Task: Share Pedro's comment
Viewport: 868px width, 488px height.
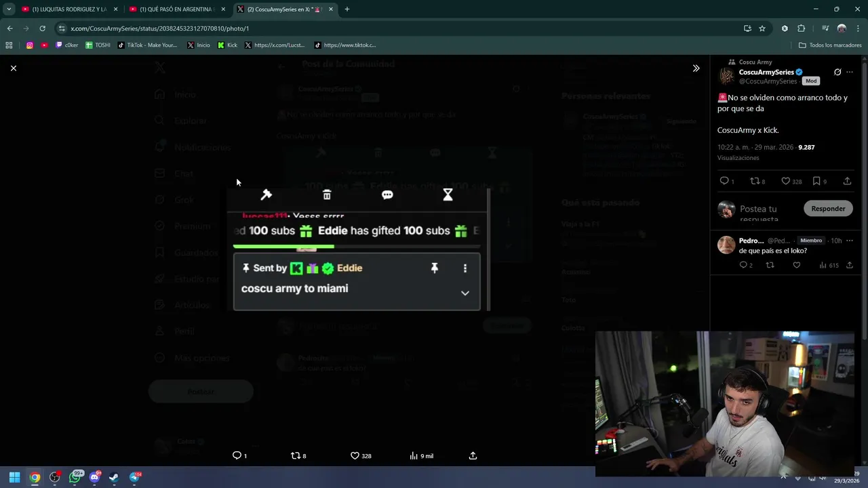Action: pos(850,265)
